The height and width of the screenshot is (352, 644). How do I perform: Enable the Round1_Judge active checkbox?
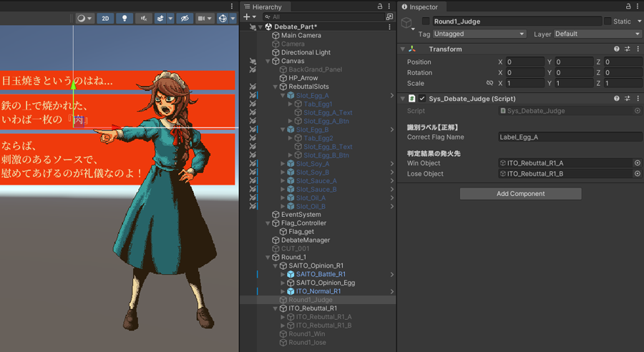[x=426, y=21]
